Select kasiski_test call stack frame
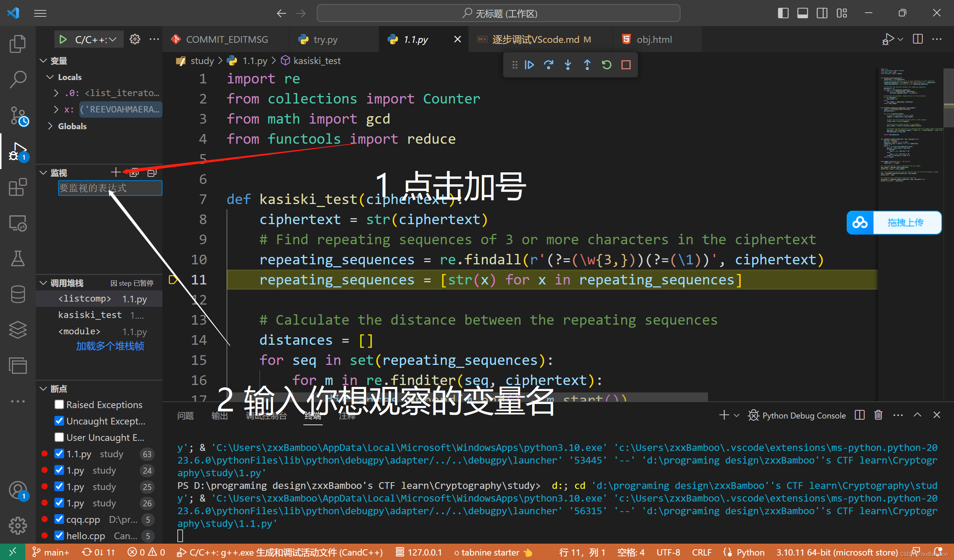 click(x=90, y=315)
